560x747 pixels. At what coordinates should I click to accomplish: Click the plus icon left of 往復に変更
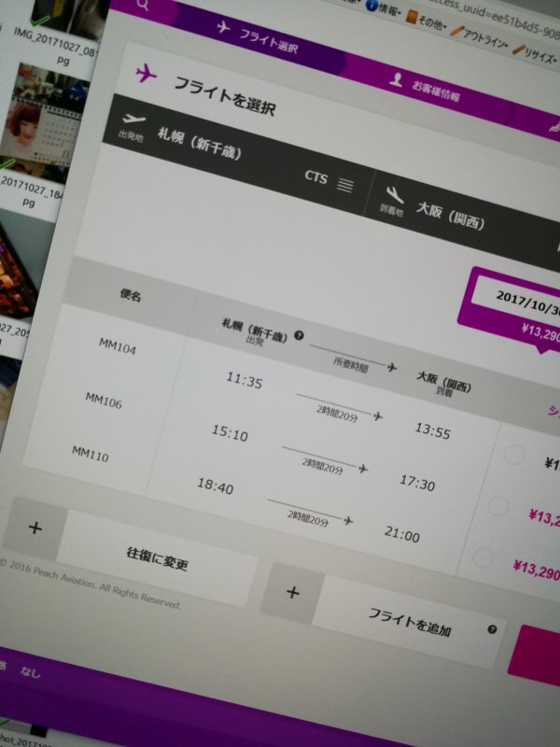click(x=35, y=528)
